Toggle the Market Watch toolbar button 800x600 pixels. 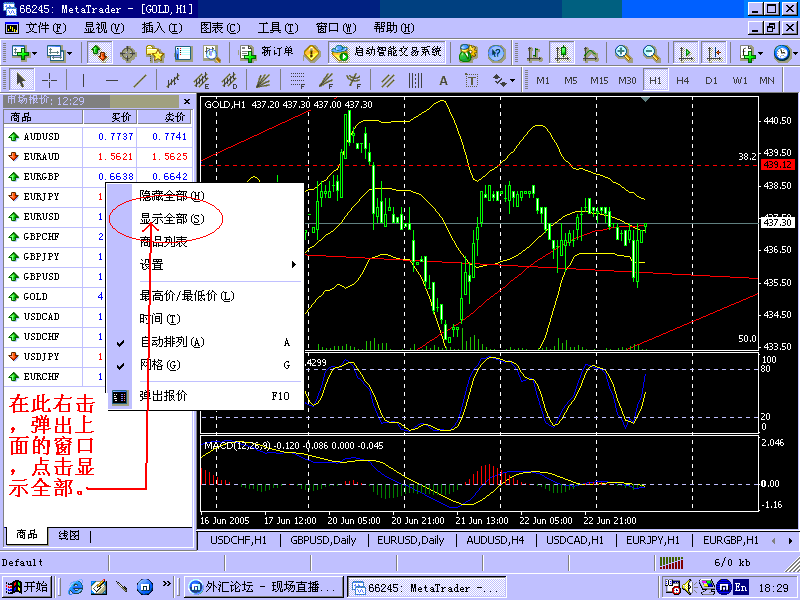click(99, 53)
